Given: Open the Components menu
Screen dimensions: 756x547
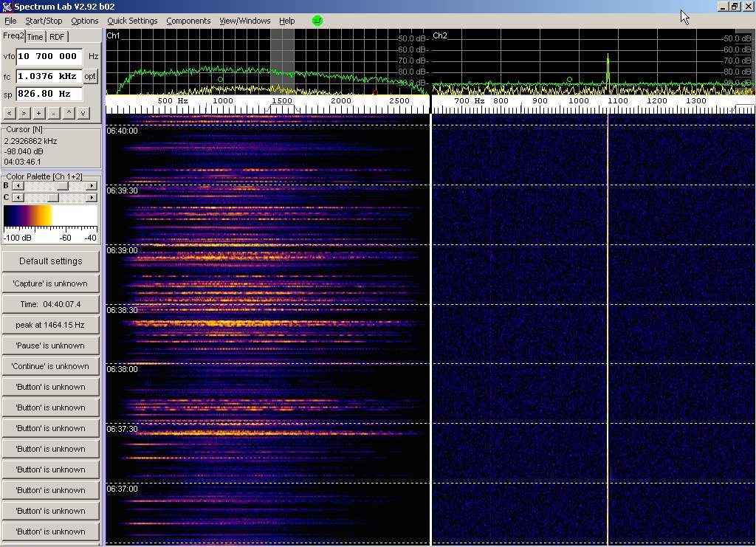Looking at the screenshot, I should tap(188, 21).
